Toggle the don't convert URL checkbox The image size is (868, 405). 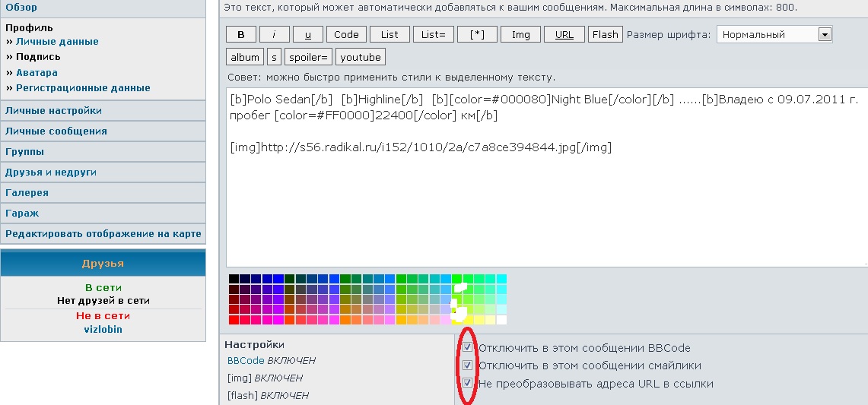point(468,383)
